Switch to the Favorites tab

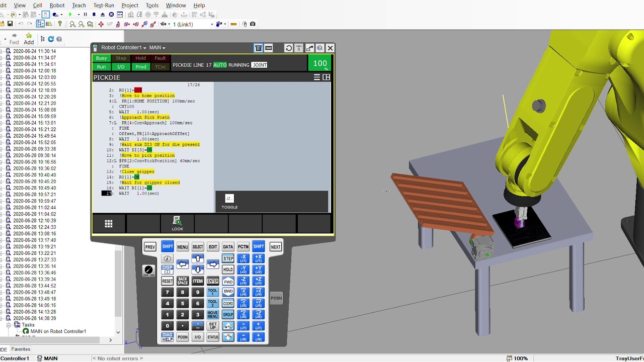point(21,349)
